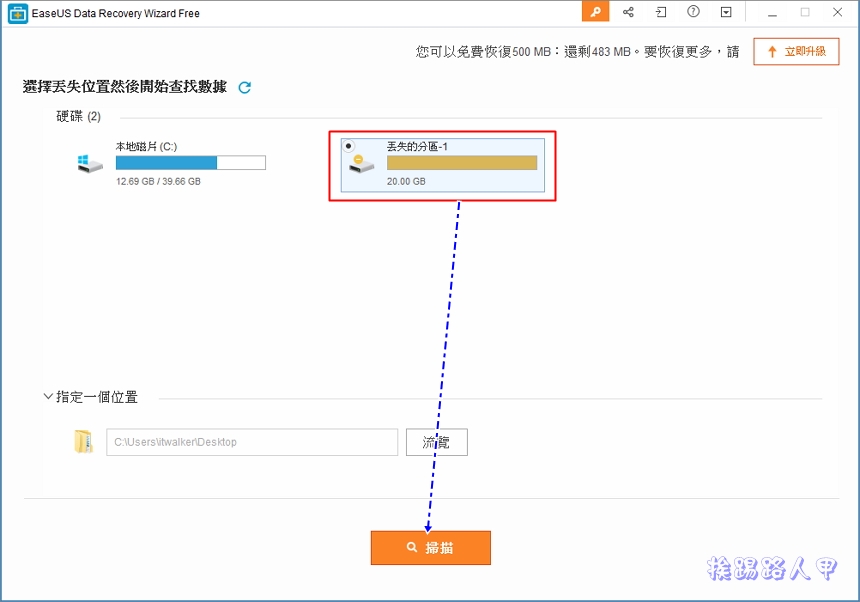Select the local disk C: drive icon
Image resolution: width=860 pixels, height=602 pixels.
[90, 163]
